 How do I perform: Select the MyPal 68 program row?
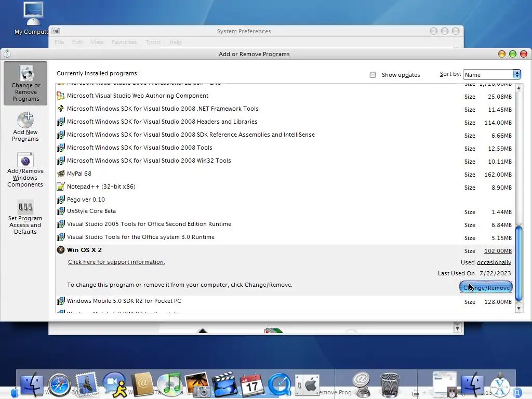[x=285, y=174]
